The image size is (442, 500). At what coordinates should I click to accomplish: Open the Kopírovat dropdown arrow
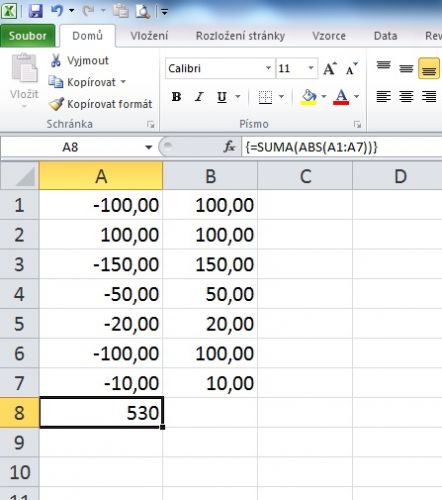(x=123, y=82)
